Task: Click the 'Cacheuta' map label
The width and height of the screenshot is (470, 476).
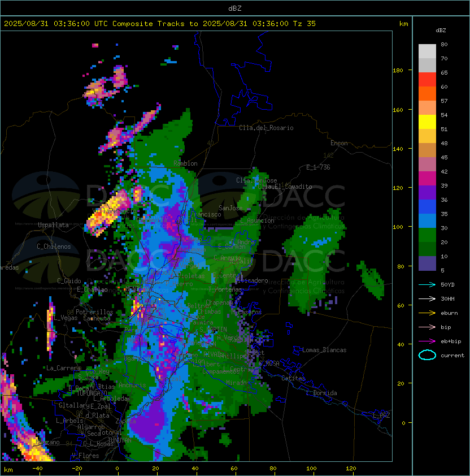Action: point(97,318)
